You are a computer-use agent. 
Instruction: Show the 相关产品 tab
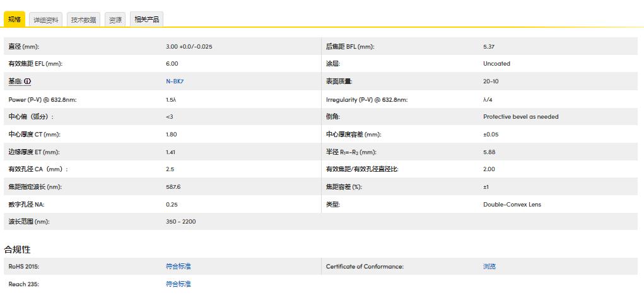pos(146,20)
